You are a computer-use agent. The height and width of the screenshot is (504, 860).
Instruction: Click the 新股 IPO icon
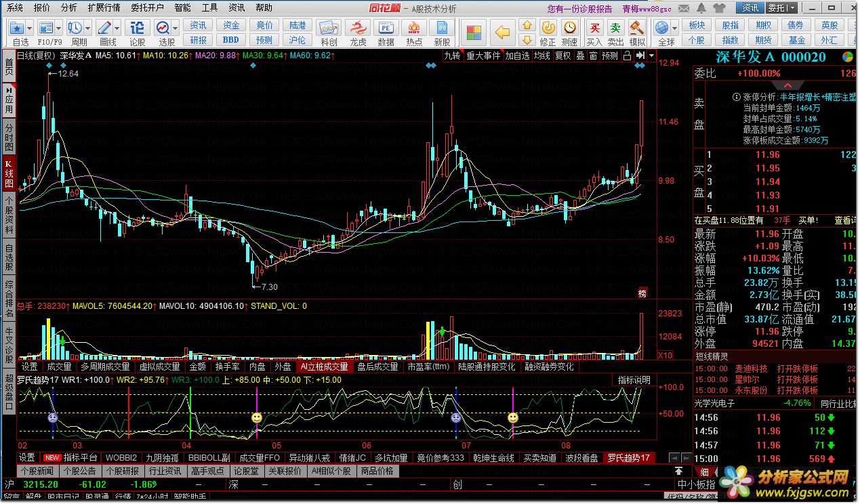(x=442, y=28)
